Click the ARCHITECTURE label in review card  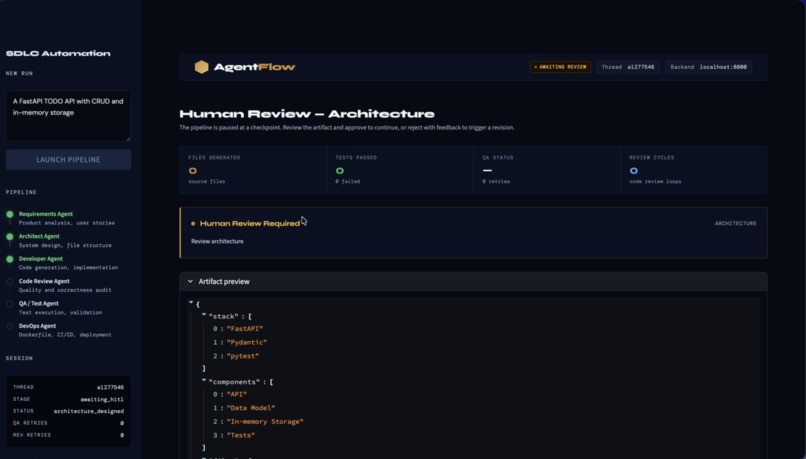(736, 224)
